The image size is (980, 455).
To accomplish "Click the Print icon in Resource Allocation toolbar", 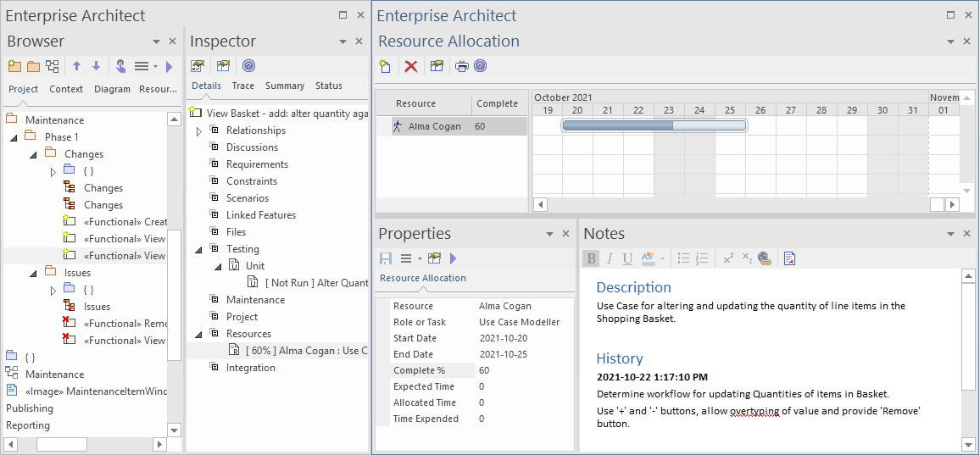I will pos(461,66).
